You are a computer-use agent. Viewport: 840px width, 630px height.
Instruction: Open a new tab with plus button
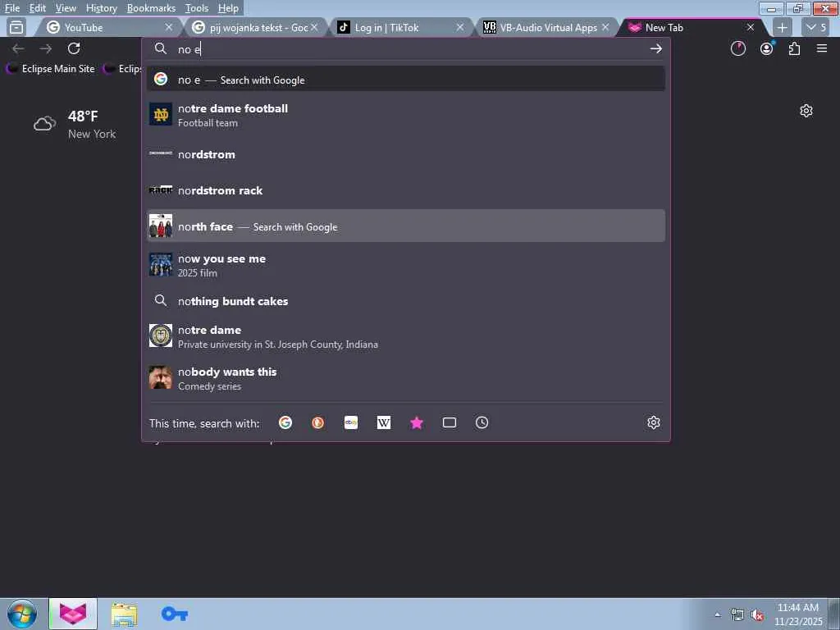(x=782, y=27)
